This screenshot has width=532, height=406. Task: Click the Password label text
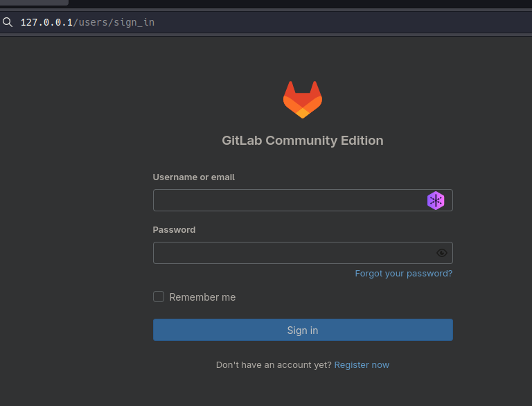click(174, 230)
